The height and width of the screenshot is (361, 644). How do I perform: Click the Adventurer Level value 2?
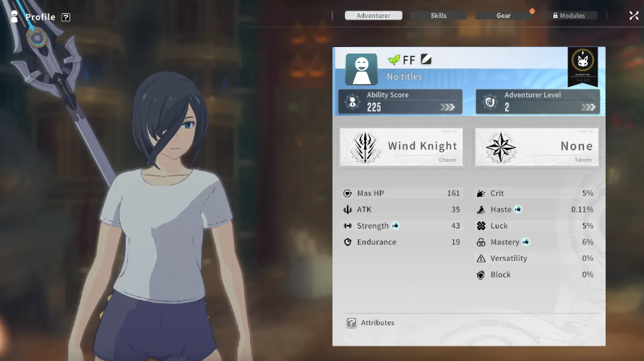click(507, 107)
